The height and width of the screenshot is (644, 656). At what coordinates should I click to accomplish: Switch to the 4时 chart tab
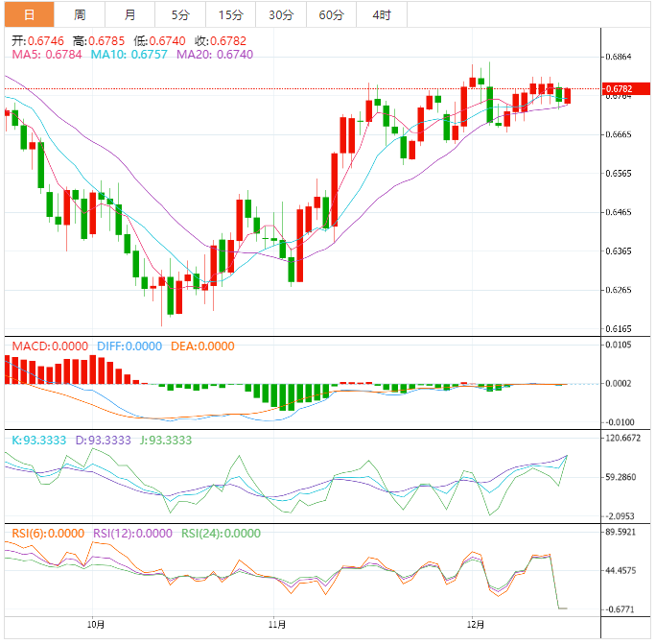(381, 14)
